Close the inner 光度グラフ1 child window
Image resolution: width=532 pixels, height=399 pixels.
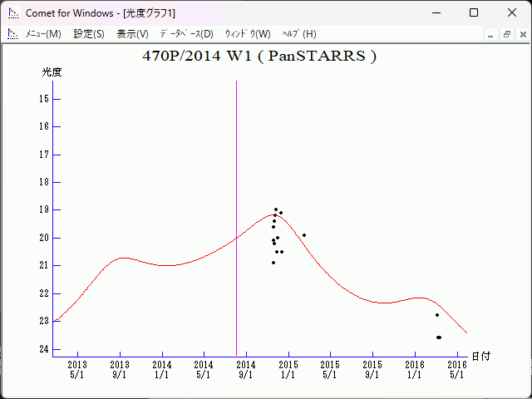pyautogui.click(x=520, y=34)
